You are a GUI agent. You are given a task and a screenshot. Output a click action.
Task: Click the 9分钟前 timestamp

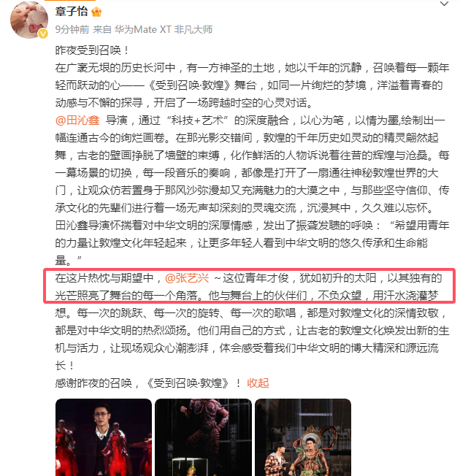tap(72, 29)
